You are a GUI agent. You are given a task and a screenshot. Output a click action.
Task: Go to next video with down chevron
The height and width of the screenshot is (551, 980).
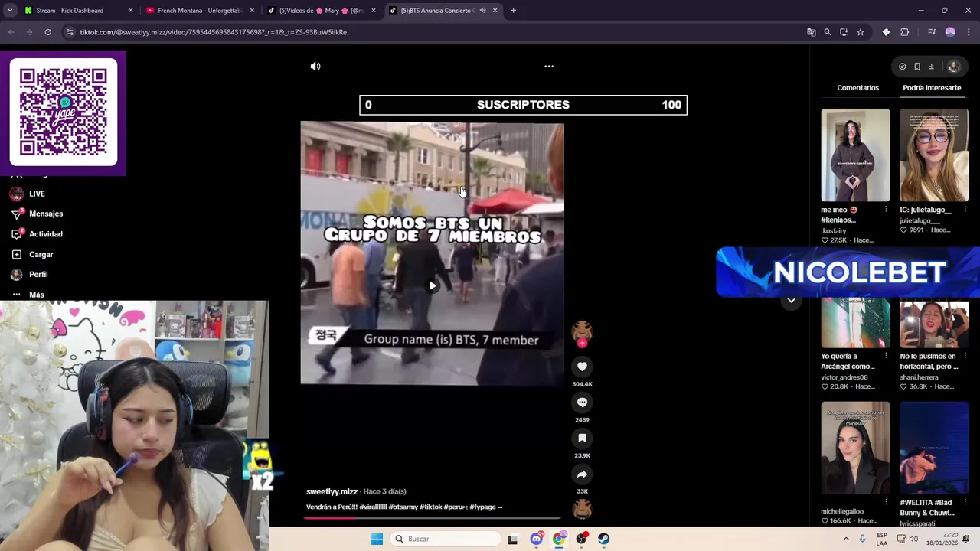pyautogui.click(x=791, y=301)
